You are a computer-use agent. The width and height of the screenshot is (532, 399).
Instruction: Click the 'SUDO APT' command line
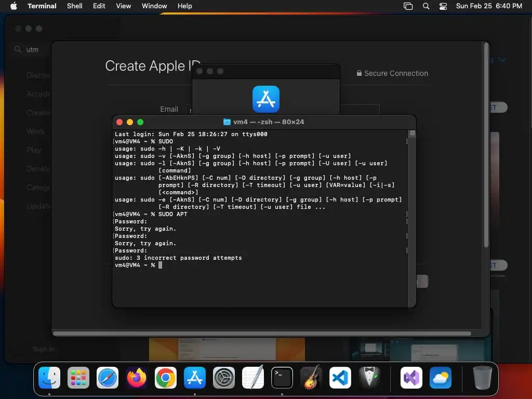(x=151, y=214)
